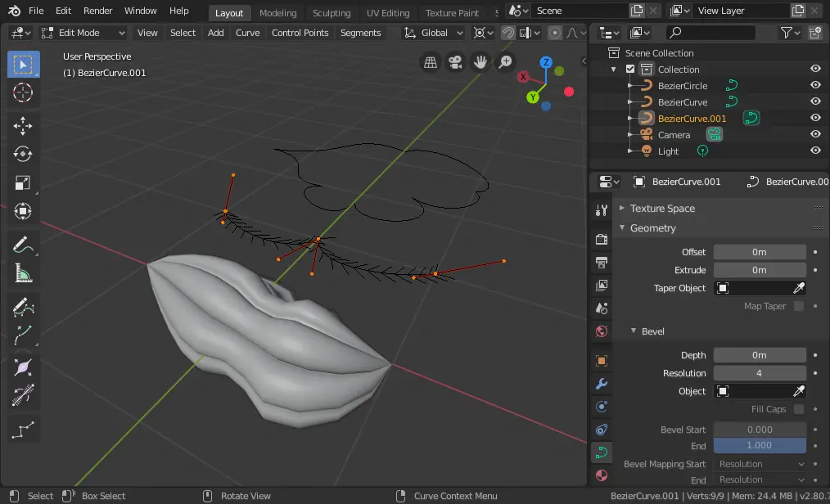The image size is (830, 504).
Task: Hide BezierCircle using its eye icon
Action: (x=815, y=86)
